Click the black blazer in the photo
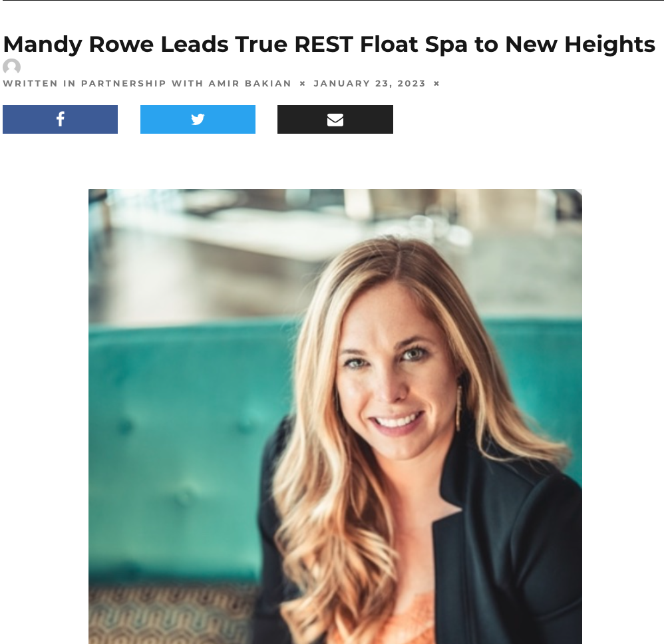This screenshot has width=664, height=644. tap(508, 550)
